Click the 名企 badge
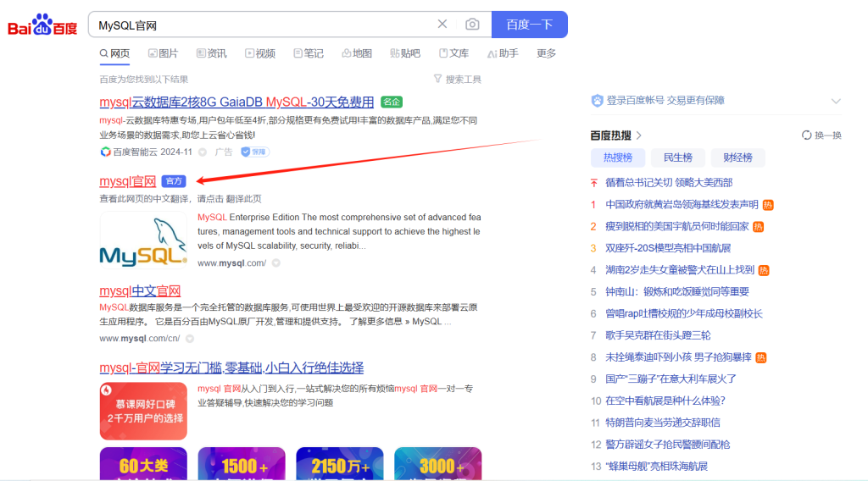Viewport: 868px width, 481px height. tap(392, 102)
